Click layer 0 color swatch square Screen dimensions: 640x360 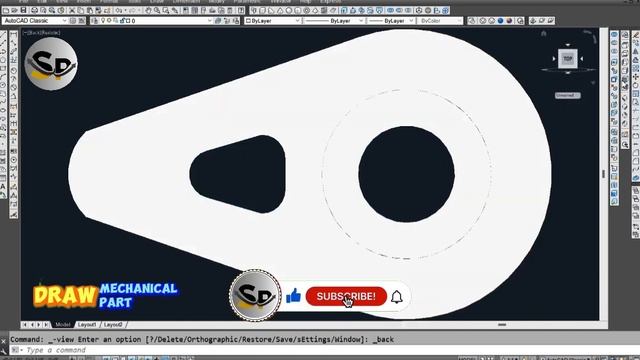pyautogui.click(x=127, y=20)
